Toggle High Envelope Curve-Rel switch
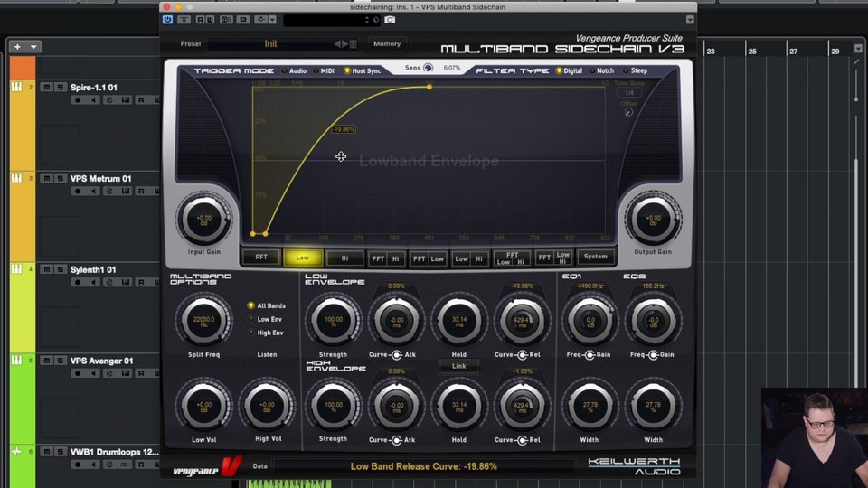868x488 pixels. pyautogui.click(x=522, y=440)
